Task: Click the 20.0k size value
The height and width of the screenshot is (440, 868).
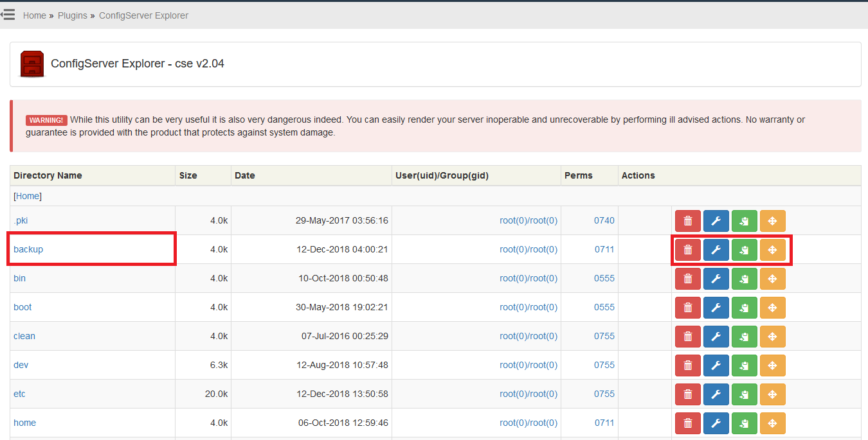Action: click(x=217, y=394)
